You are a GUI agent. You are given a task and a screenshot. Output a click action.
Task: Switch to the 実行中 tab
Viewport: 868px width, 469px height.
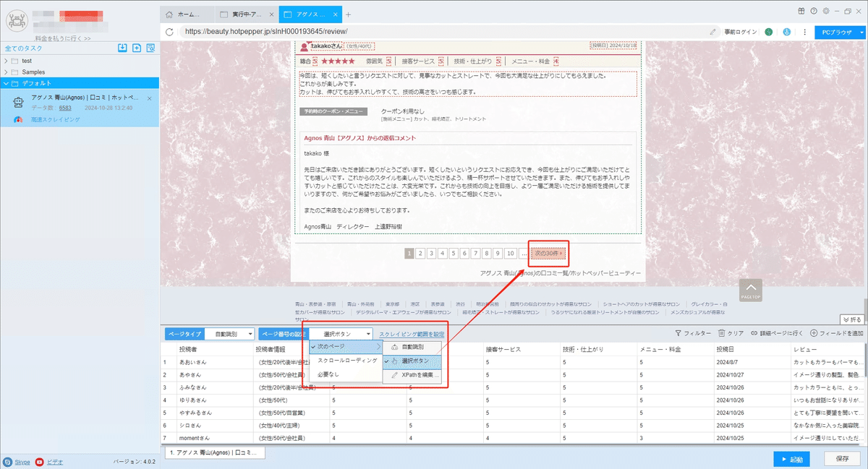245,14
